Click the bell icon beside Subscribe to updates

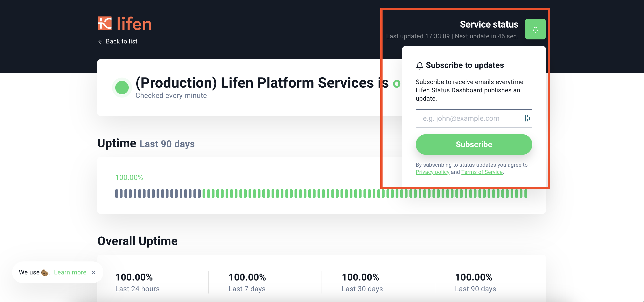(x=420, y=65)
